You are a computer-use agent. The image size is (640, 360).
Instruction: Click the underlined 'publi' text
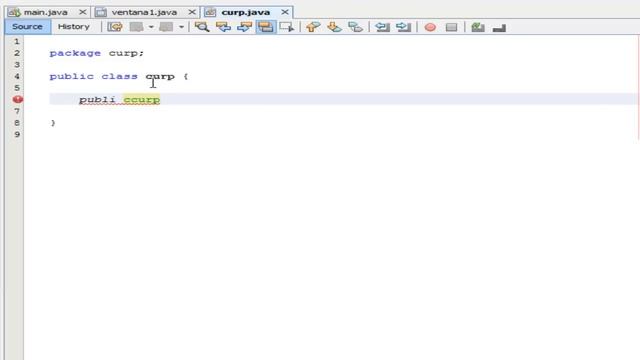click(x=97, y=100)
